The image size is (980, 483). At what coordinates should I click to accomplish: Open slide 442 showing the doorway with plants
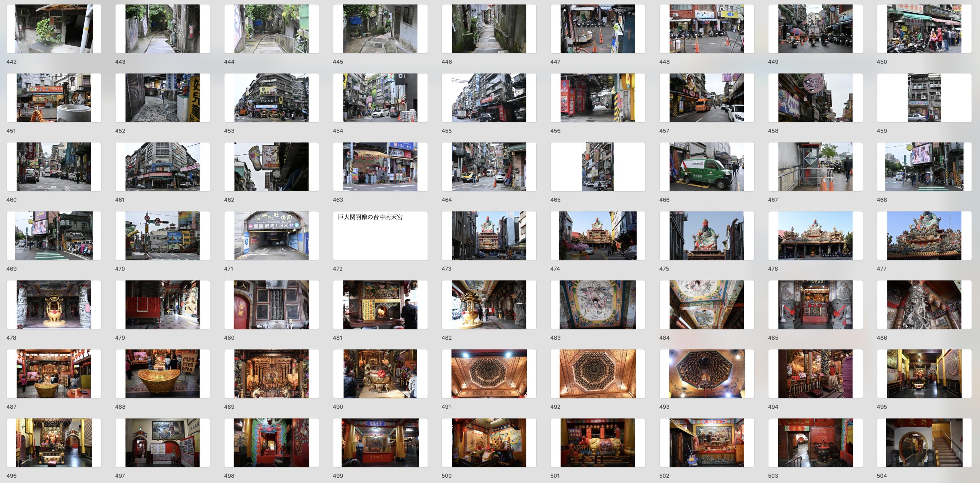[54, 29]
